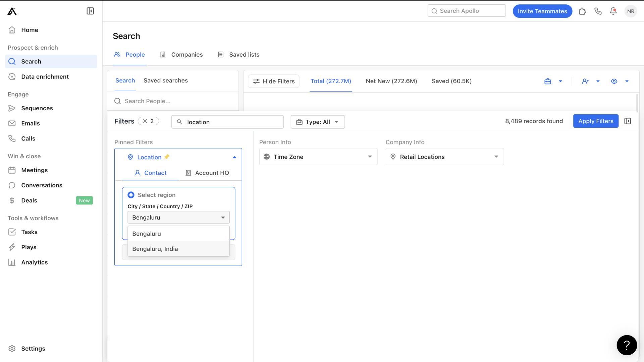The height and width of the screenshot is (362, 644).
Task: Click the upload/import icon in top bar
Action: click(582, 11)
